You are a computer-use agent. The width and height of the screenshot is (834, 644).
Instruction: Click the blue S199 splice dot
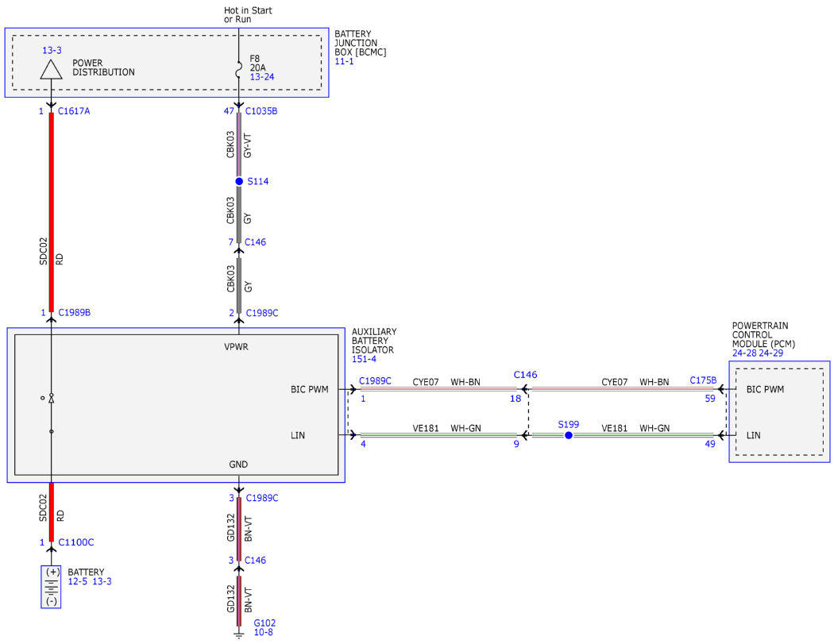(569, 435)
